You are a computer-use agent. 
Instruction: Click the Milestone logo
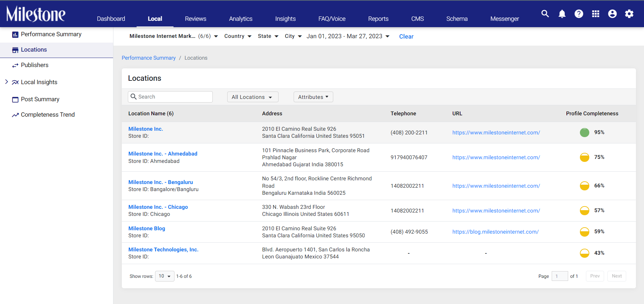[36, 14]
